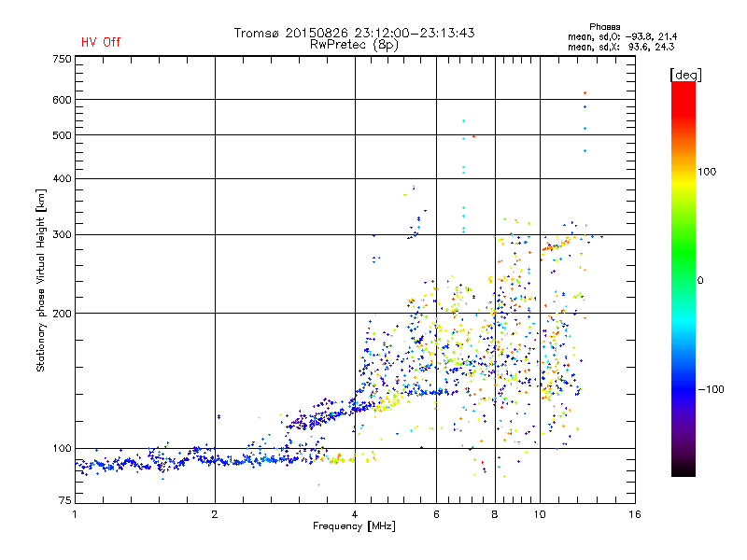
Task: Click the 'Phases' heading
Action: coord(604,27)
